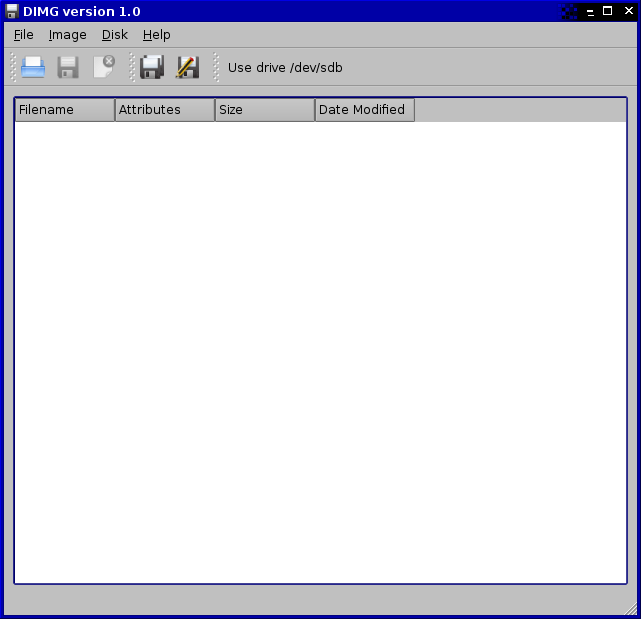Click the 'Use drive /dev/sdb' label
The width and height of the screenshot is (641, 619).
pos(285,68)
